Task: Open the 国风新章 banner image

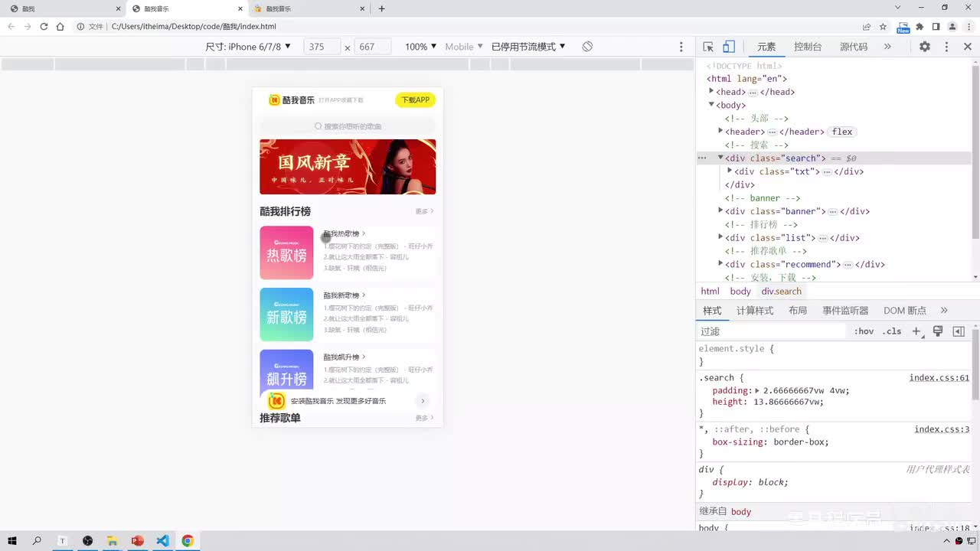Action: tap(348, 167)
